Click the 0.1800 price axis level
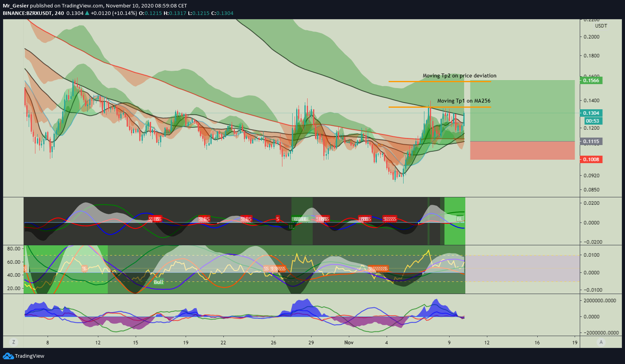This screenshot has height=364, width=625. click(592, 56)
